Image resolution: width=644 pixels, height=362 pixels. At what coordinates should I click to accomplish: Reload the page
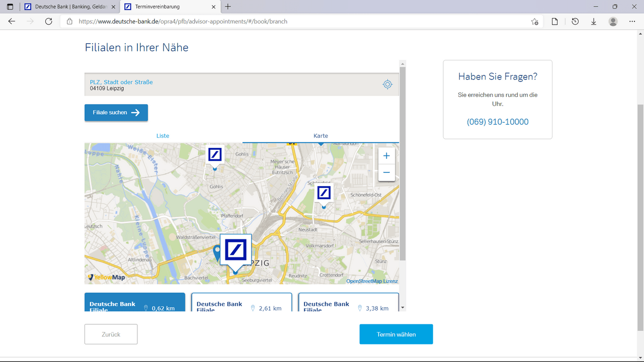point(49,22)
